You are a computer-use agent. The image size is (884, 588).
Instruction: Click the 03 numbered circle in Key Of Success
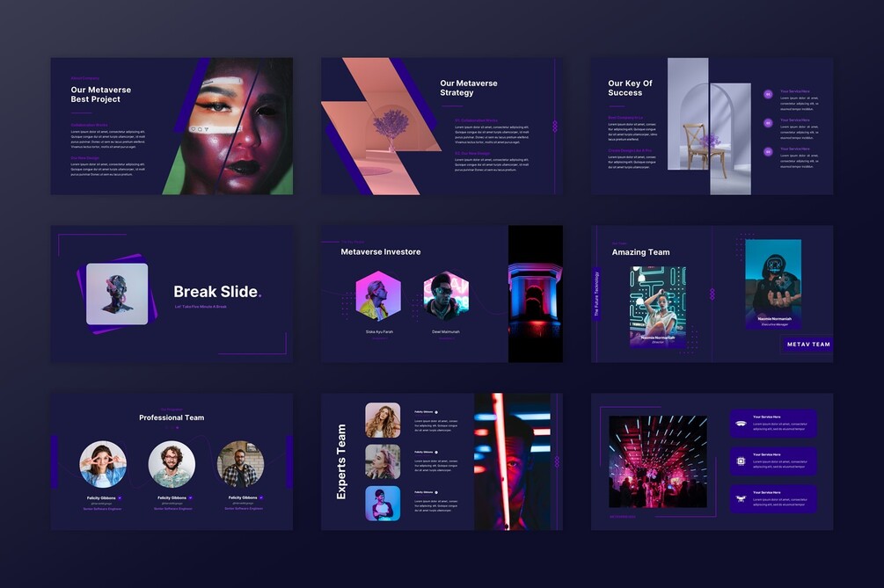(768, 151)
